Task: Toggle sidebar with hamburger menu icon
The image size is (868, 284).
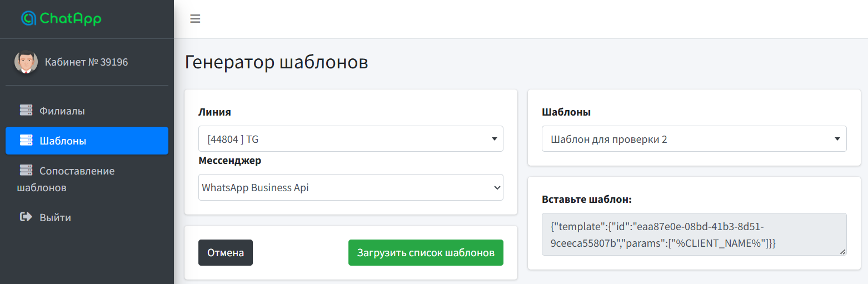Action: click(x=195, y=19)
